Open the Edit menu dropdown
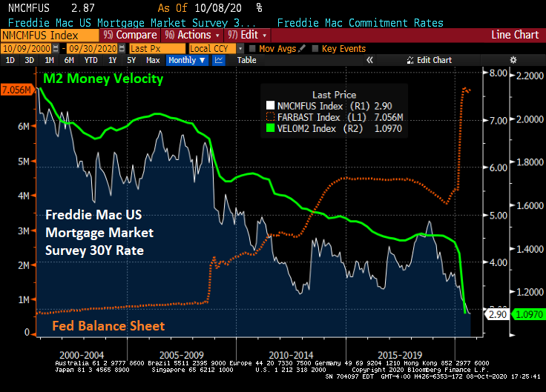The width and height of the screenshot is (546, 392). coord(248,35)
